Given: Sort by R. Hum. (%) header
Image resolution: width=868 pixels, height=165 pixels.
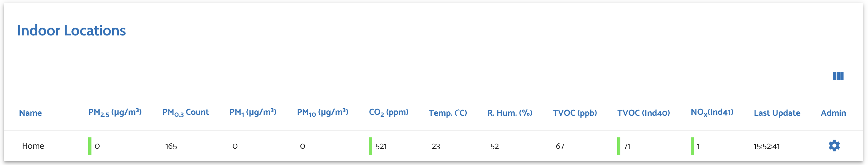Looking at the screenshot, I should point(509,113).
